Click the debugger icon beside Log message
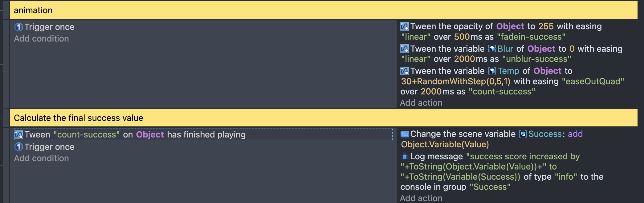Image resolution: width=644 pixels, height=203 pixels. [x=405, y=157]
